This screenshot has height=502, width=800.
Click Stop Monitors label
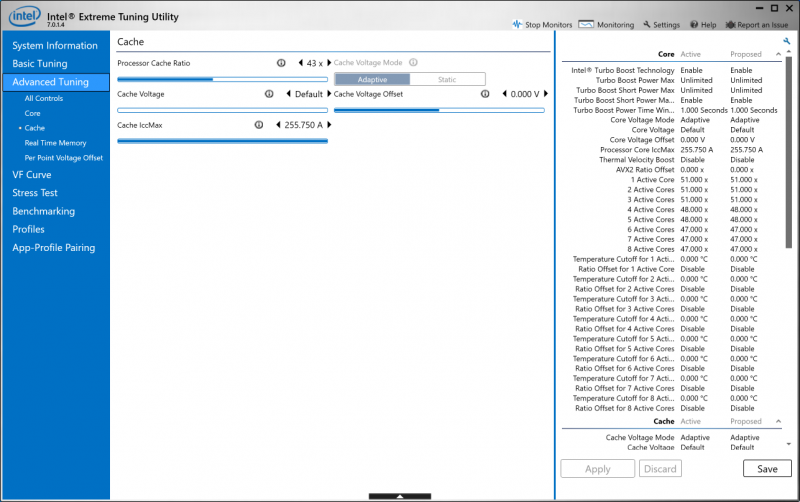coord(548,24)
